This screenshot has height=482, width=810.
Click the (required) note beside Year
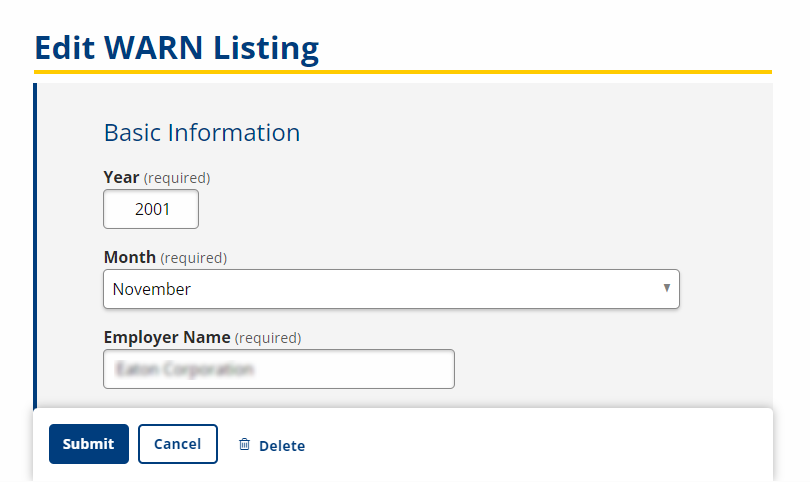[177, 178]
